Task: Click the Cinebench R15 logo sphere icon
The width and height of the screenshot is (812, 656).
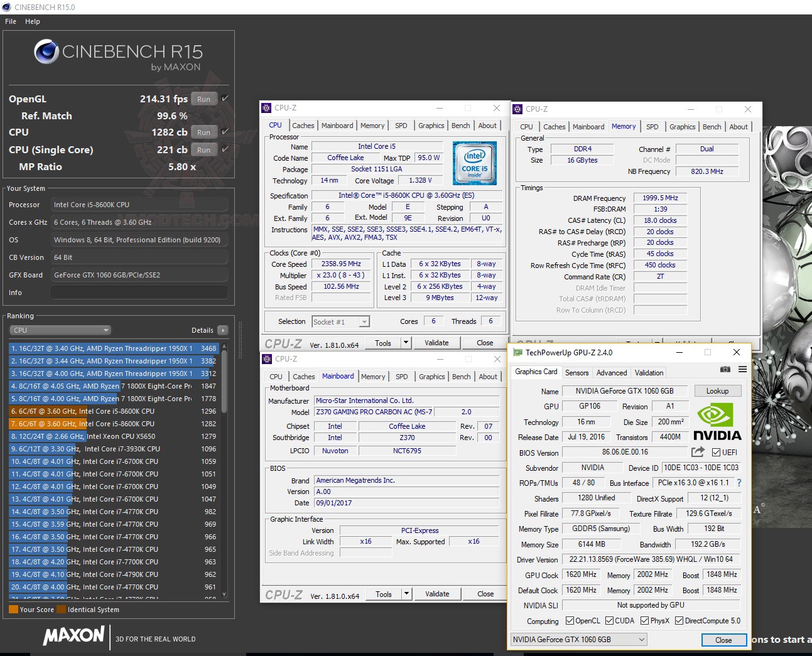Action: (46, 52)
